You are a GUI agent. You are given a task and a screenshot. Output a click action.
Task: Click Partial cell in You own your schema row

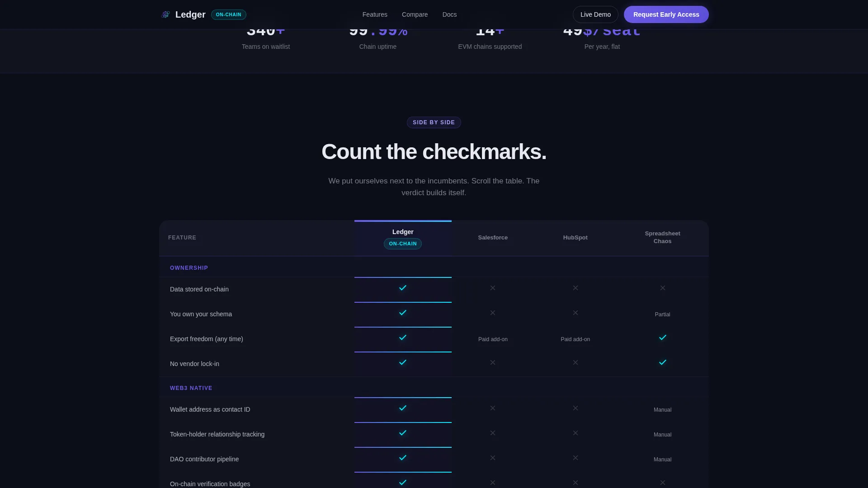point(662,314)
